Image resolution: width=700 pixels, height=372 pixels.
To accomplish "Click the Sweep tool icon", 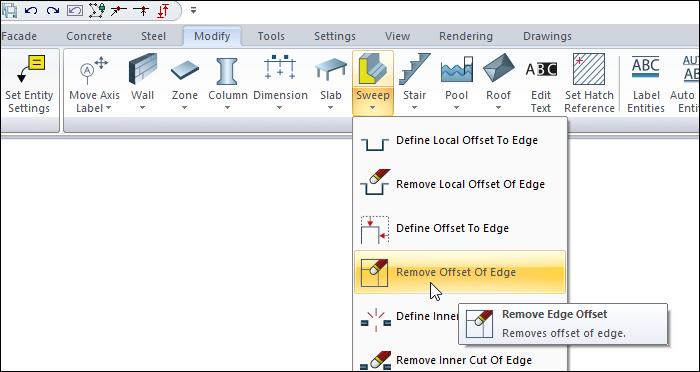I will point(373,69).
